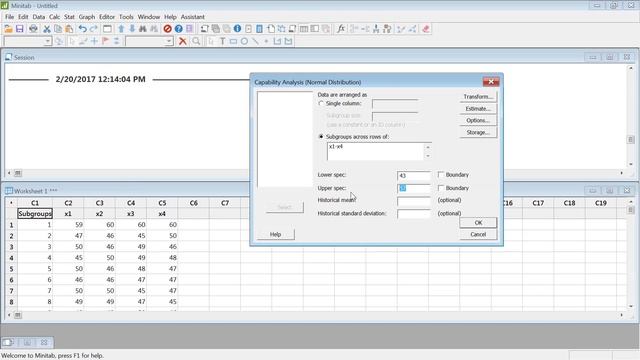Close the Capability Analysis dialog

[x=491, y=82]
